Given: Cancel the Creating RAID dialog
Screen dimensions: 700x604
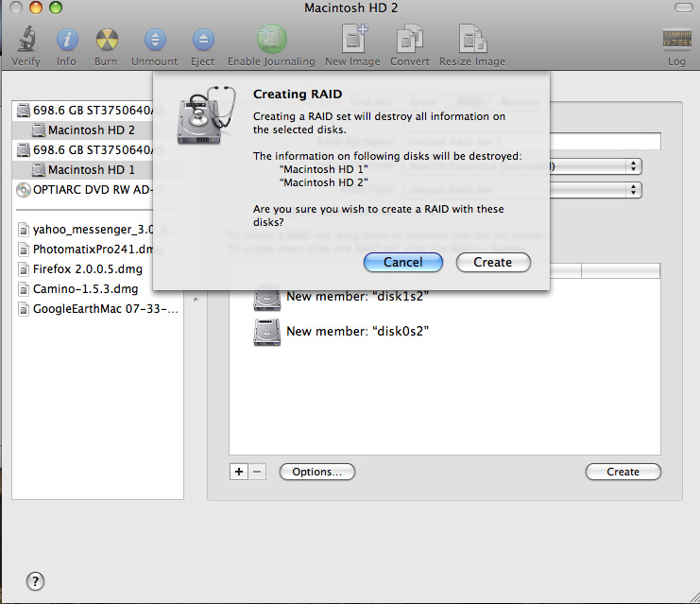Looking at the screenshot, I should click(403, 262).
